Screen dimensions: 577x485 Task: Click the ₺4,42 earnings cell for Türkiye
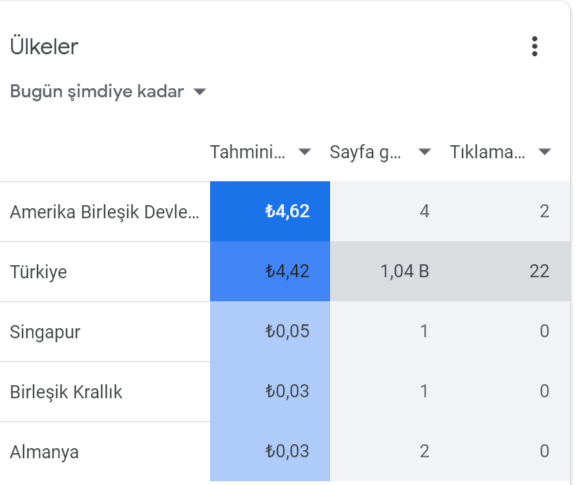coord(270,272)
